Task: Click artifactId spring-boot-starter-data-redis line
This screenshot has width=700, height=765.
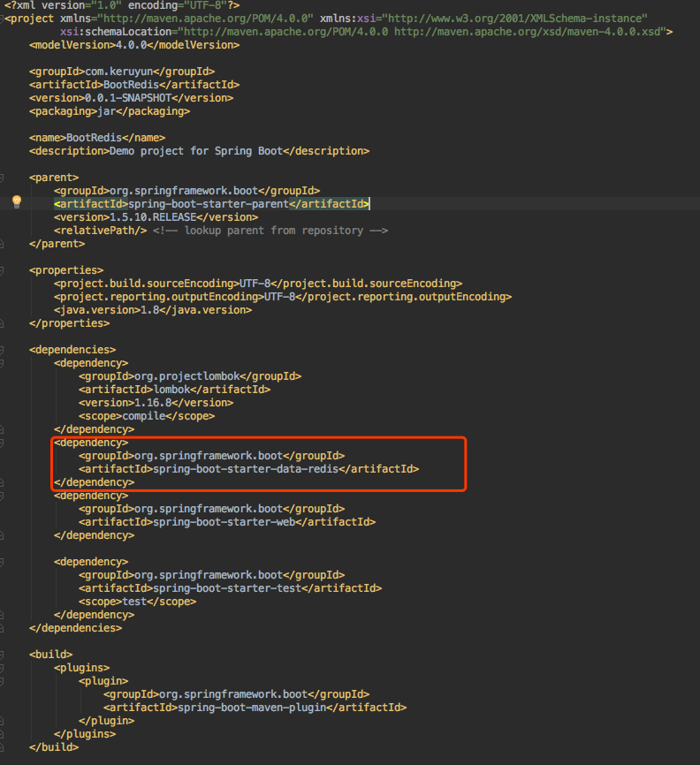Action: click(249, 469)
